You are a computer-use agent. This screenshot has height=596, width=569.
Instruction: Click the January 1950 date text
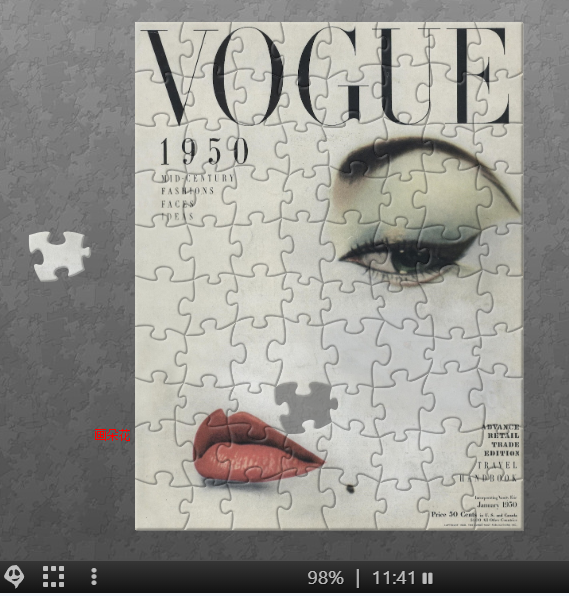497,505
